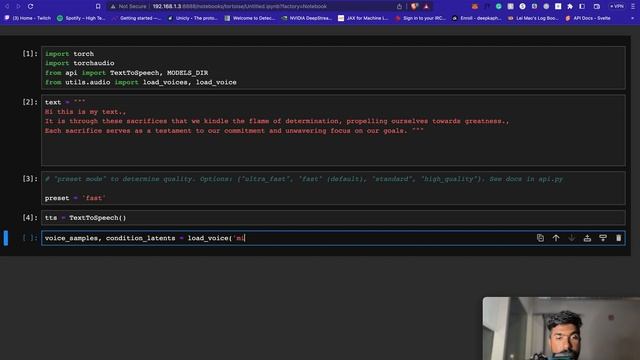Screen dimensions: 640x360
Task: Duplicate the active cell with the copy icon
Action: click(540, 238)
